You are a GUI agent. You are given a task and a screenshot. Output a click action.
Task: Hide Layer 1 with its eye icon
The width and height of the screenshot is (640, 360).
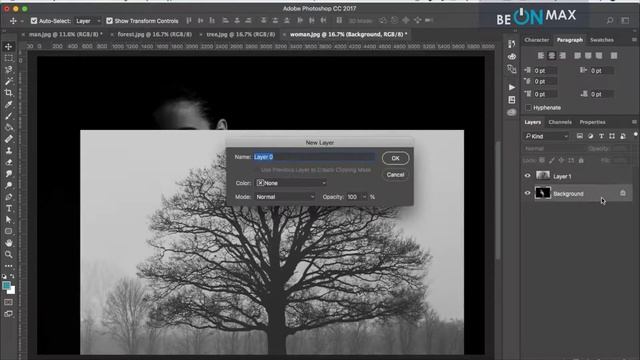pyautogui.click(x=527, y=176)
